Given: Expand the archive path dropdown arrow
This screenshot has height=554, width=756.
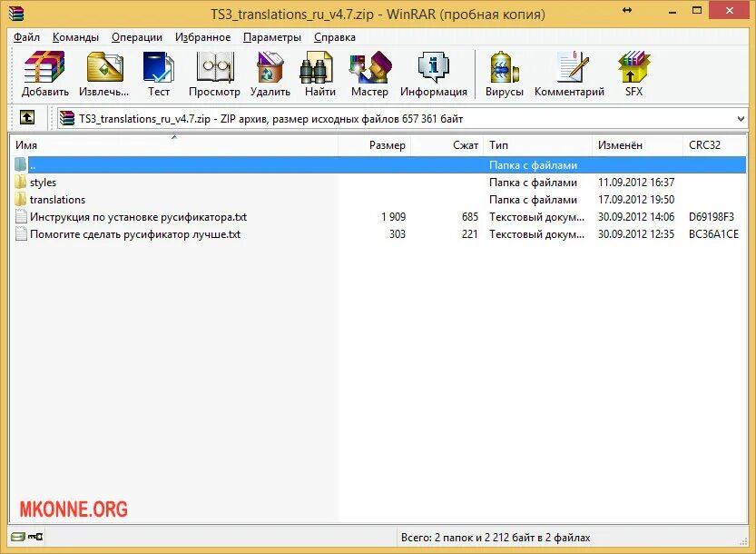Looking at the screenshot, I should 741,119.
